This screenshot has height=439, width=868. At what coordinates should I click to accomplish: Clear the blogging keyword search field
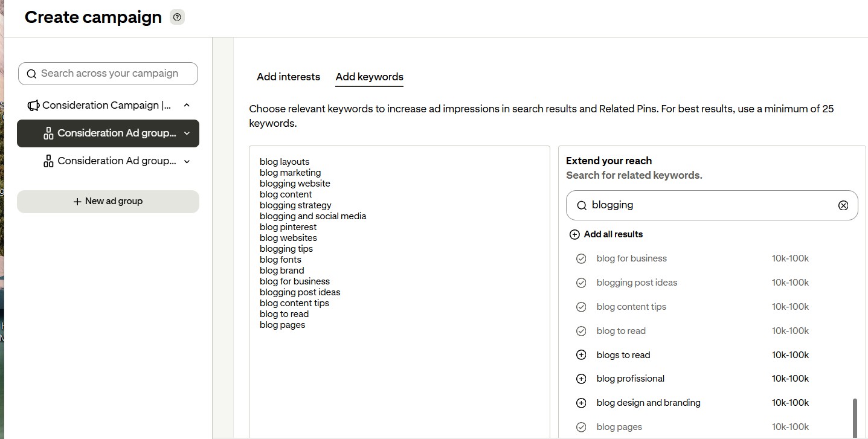click(x=843, y=205)
